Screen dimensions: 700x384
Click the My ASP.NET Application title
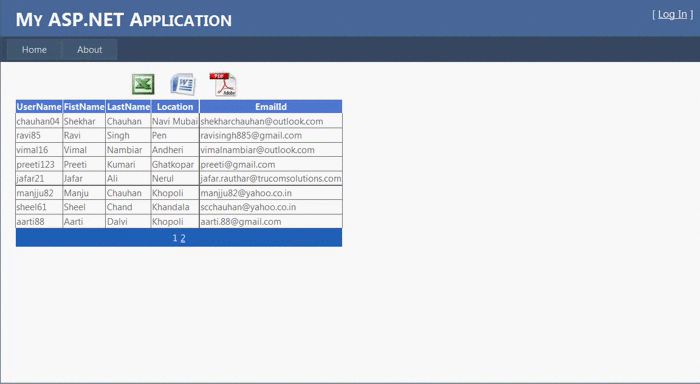[x=124, y=20]
